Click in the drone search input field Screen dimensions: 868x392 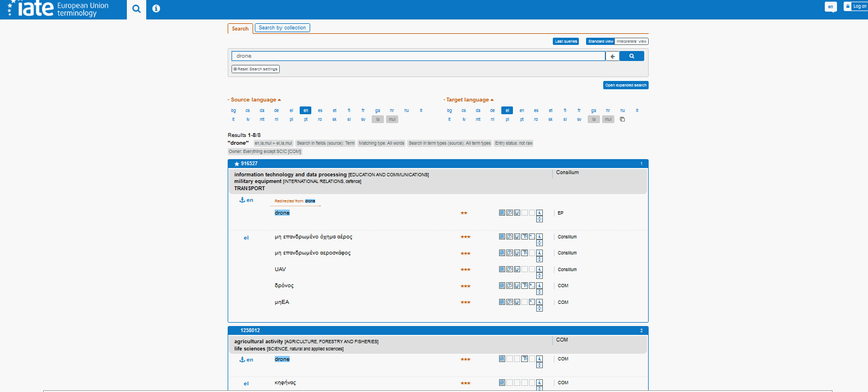[418, 56]
